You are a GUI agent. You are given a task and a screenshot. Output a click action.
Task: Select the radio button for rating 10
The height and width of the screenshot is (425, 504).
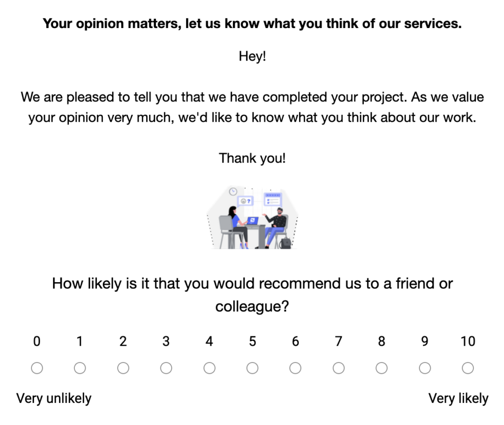468,368
